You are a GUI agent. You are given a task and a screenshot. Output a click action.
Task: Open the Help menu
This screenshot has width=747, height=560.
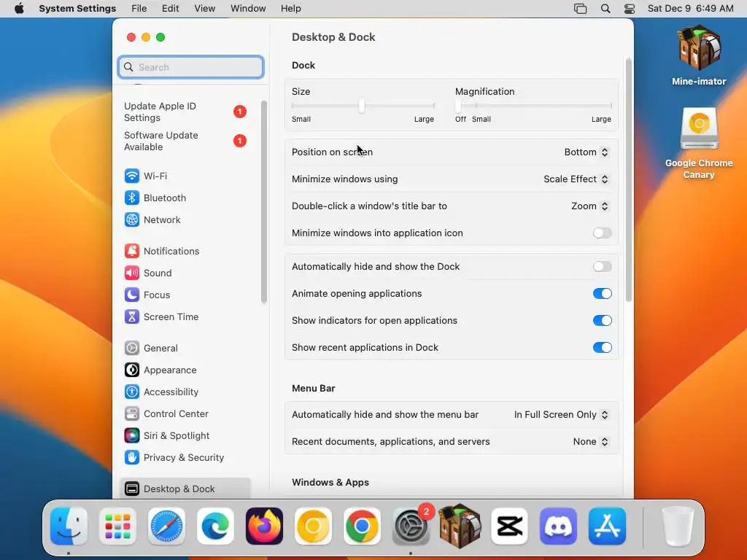tap(290, 9)
